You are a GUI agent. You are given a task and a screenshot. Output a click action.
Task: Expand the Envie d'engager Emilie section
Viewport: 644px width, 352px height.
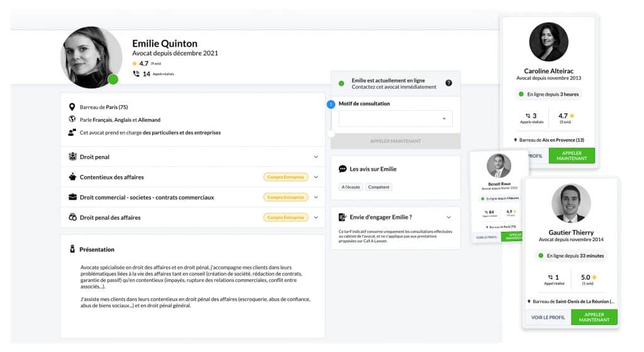(448, 217)
